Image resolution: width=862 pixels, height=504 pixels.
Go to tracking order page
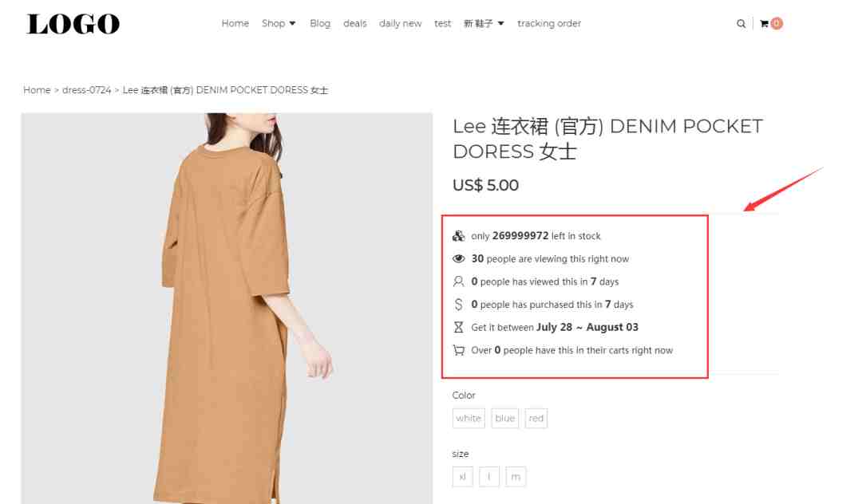point(548,24)
